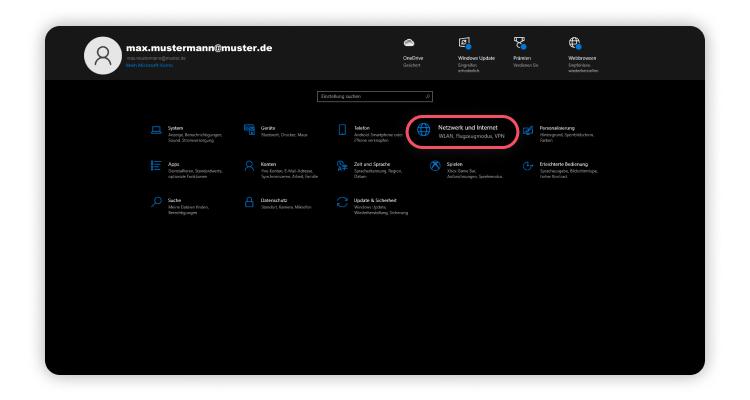Screen dimensions: 750x400
Task: Open the Update & Sicherheit refresh icon
Action: [x=342, y=202]
